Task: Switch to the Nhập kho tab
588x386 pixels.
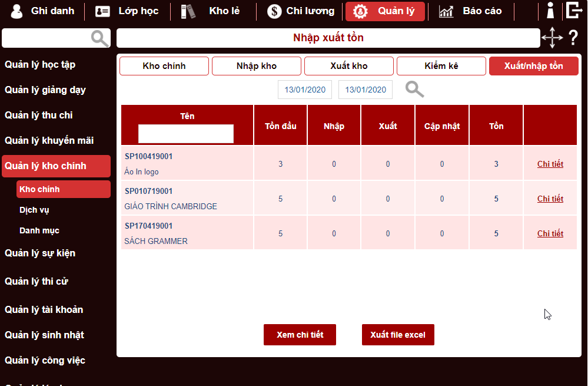Action: click(257, 66)
